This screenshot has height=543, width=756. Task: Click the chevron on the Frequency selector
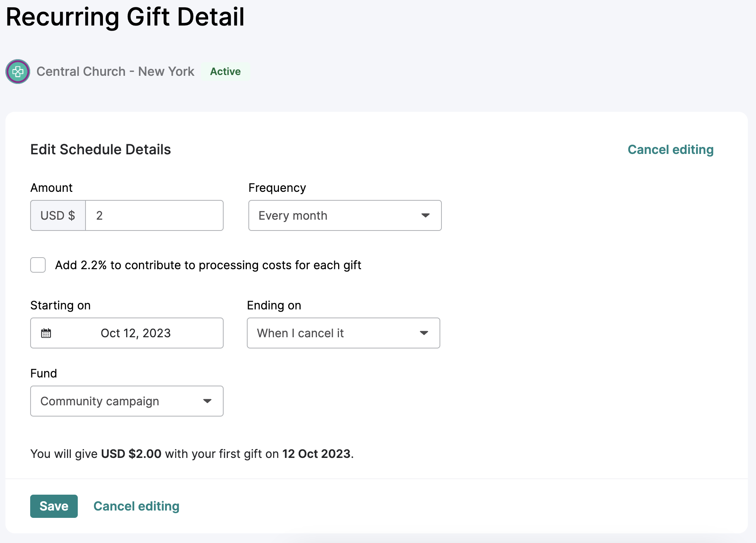click(426, 215)
